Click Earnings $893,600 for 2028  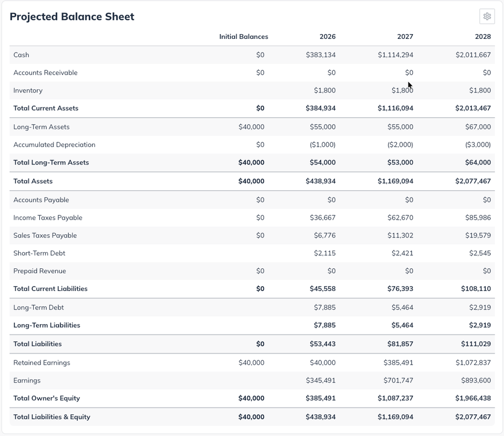(x=476, y=380)
